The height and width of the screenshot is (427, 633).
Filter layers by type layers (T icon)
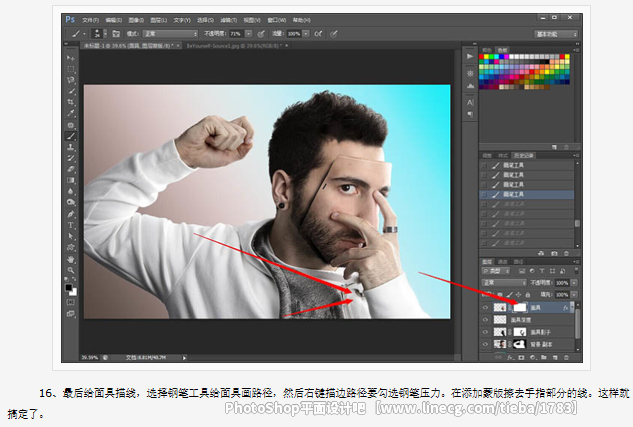(542, 271)
